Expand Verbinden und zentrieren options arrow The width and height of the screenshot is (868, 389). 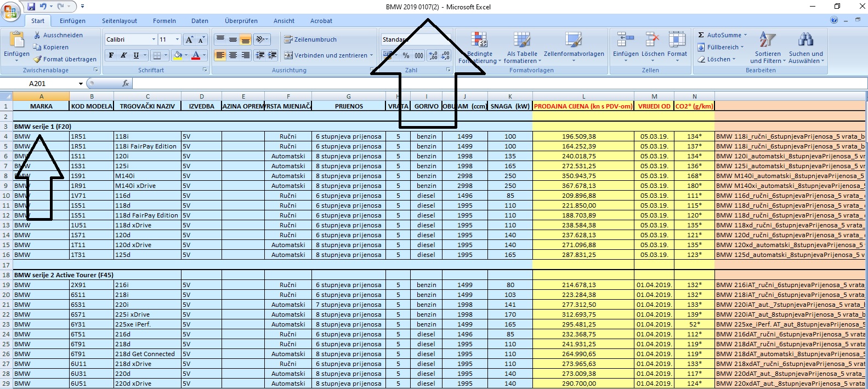(371, 55)
